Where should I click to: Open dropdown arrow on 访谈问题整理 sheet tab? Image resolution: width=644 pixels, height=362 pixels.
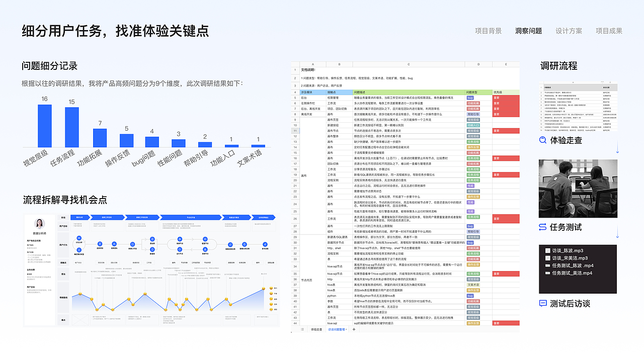(346, 329)
